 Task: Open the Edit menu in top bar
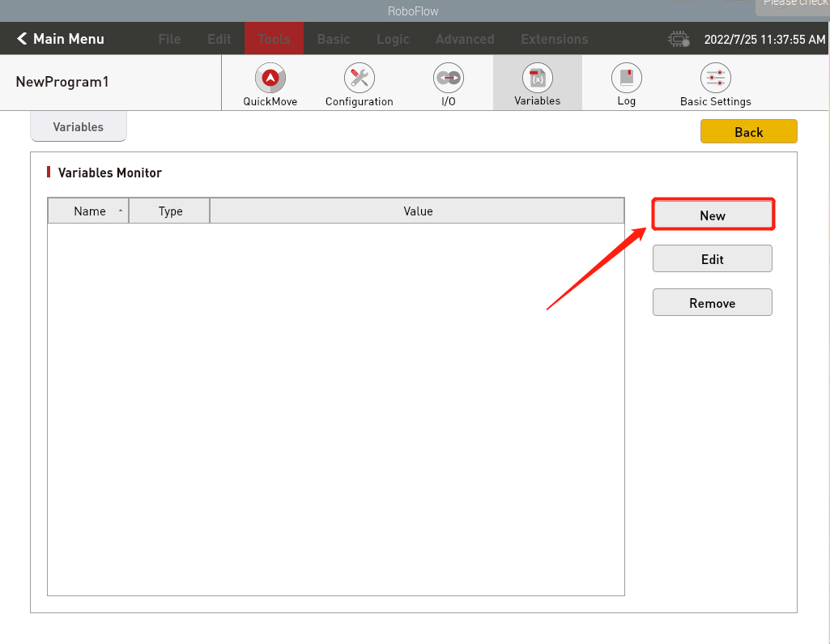(x=219, y=39)
